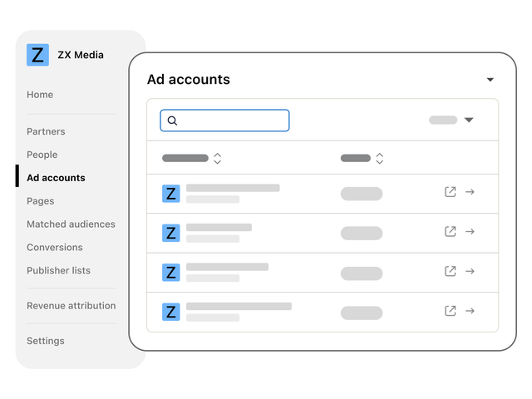Click first row's Z account logo
The height and width of the screenshot is (399, 532).
coord(171,194)
